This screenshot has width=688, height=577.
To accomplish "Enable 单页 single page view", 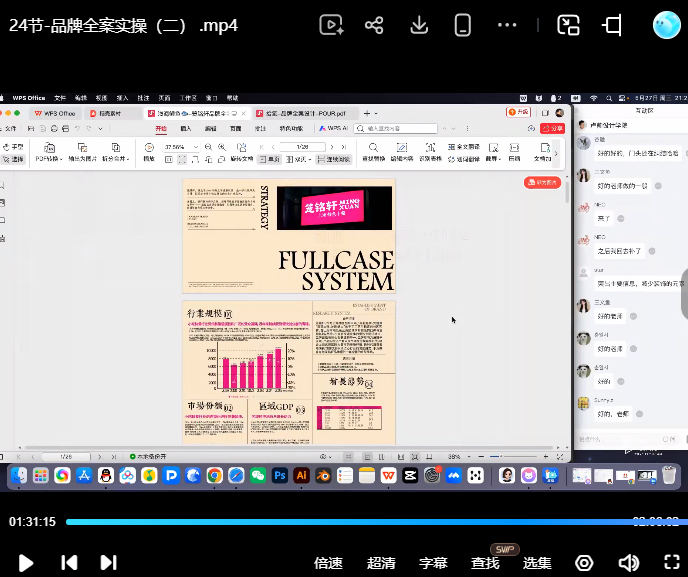I will tap(269, 159).
